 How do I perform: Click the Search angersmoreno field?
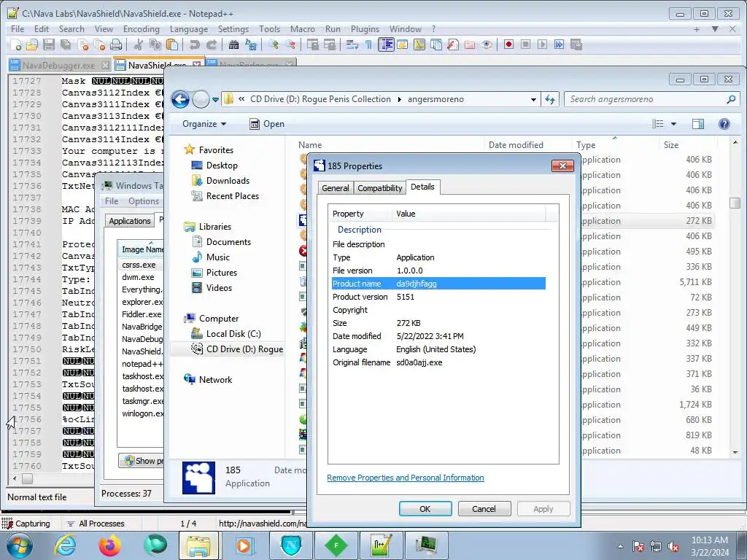pos(652,99)
